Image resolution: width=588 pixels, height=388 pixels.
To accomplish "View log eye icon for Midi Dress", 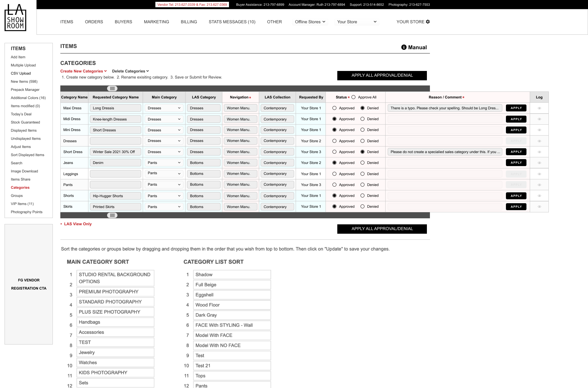I will click(539, 119).
